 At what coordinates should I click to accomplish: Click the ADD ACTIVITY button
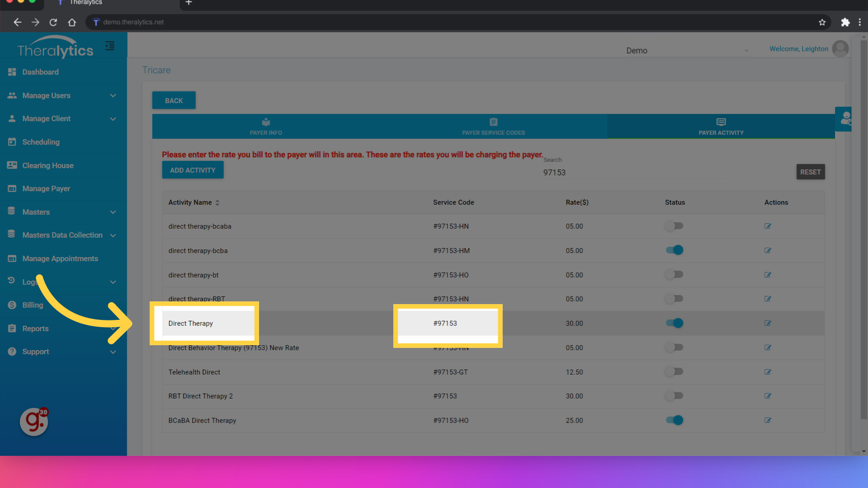click(193, 170)
